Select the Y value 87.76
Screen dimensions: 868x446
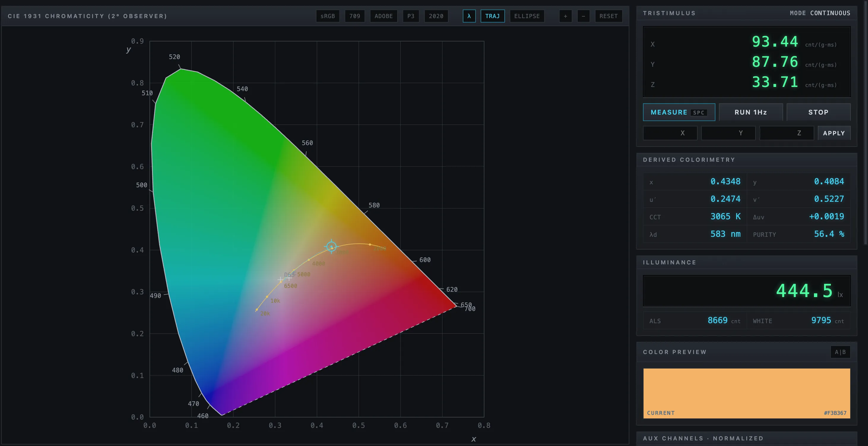click(775, 62)
